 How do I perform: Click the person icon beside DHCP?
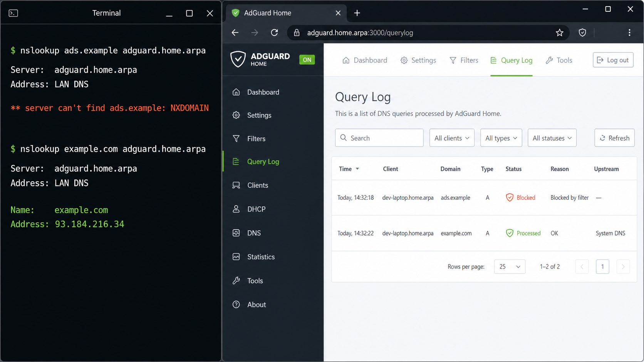(x=236, y=209)
